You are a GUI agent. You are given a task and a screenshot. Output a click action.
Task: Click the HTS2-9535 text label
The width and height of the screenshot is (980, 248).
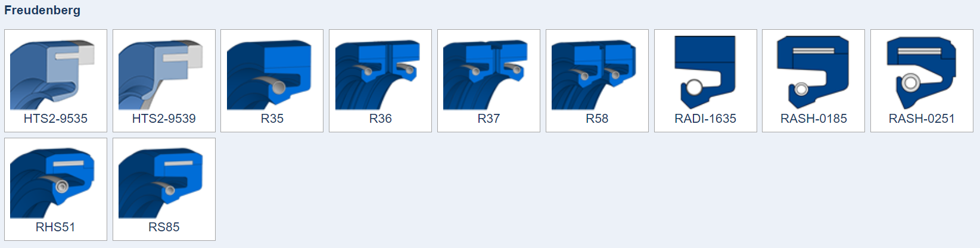pos(55,119)
